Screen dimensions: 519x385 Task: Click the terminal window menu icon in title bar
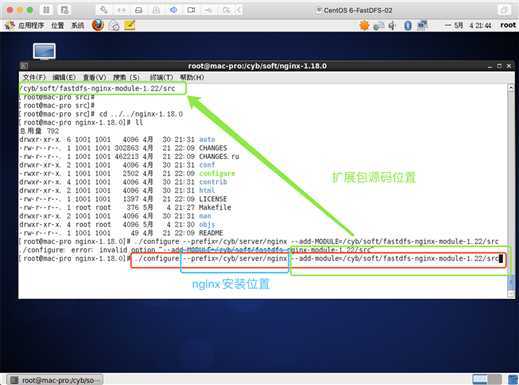[24, 66]
